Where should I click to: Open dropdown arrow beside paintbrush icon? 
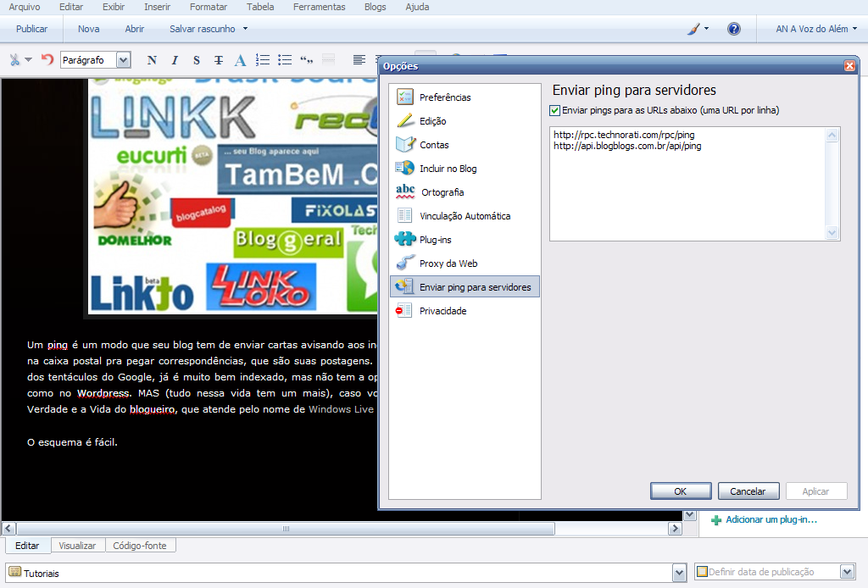click(706, 28)
